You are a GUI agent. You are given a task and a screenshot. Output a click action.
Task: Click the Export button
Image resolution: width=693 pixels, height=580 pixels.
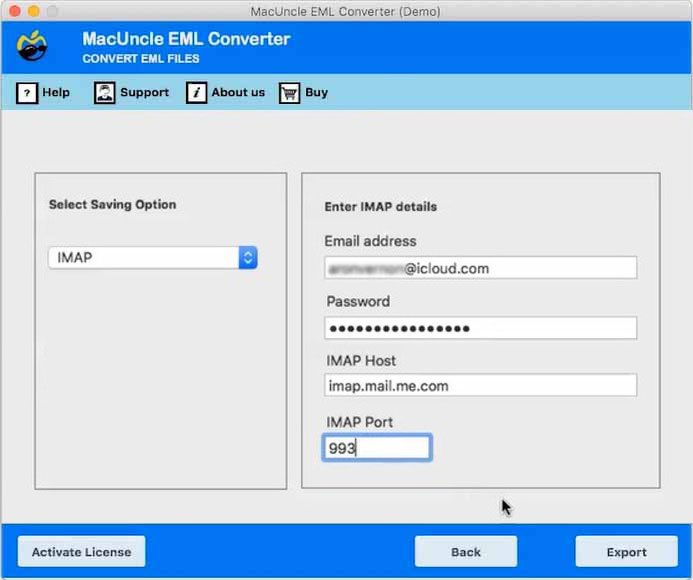click(x=626, y=552)
